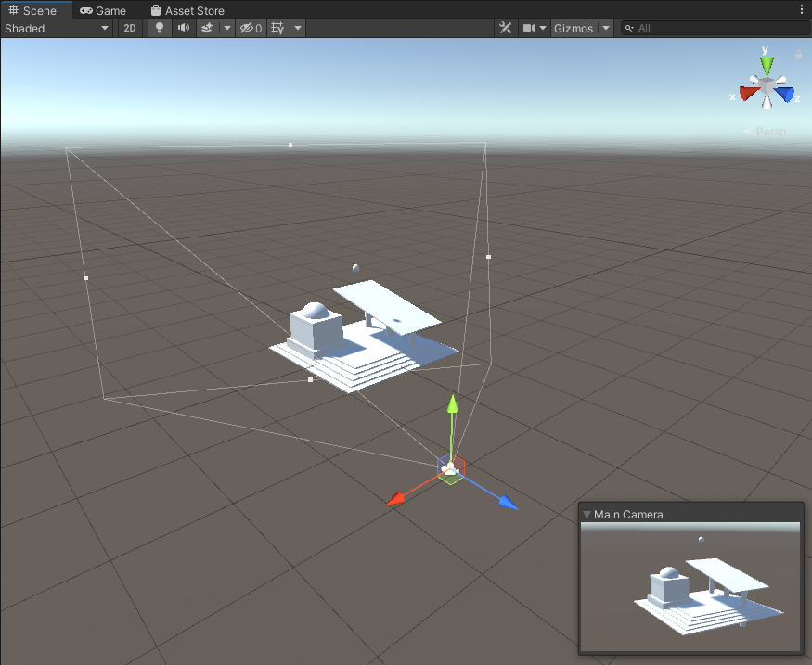This screenshot has width=812, height=665.
Task: Click the green Y axis cone on orientation gizmo
Action: pos(767,64)
